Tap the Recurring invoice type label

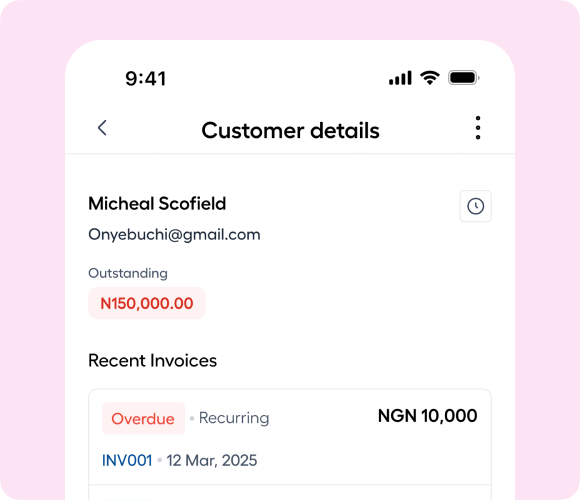(x=234, y=418)
